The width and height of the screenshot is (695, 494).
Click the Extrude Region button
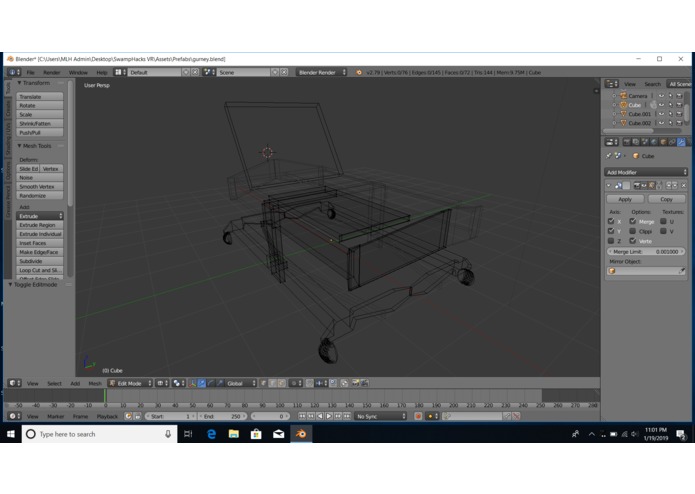[40, 225]
